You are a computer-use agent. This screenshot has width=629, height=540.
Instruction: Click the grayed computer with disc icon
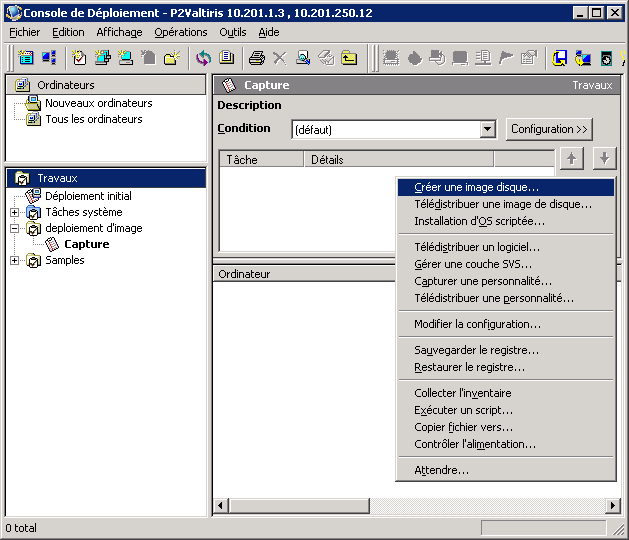437,58
